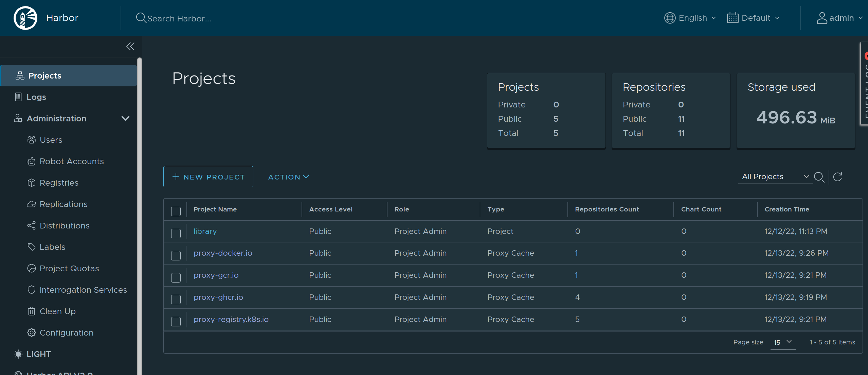Image resolution: width=868 pixels, height=375 pixels.
Task: Open the proxy-ghcr.io project
Action: 218,297
